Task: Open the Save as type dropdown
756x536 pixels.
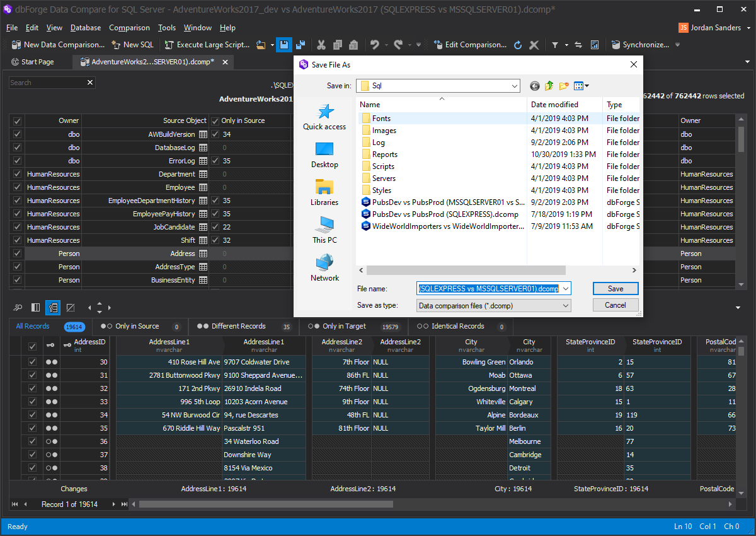Action: (565, 305)
